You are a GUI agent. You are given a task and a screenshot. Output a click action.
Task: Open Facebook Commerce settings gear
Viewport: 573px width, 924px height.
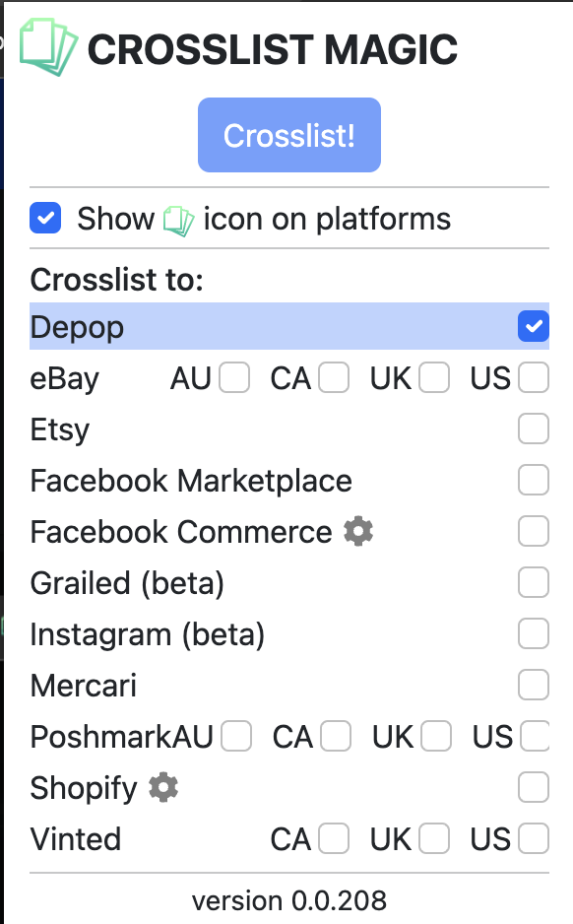tap(357, 531)
